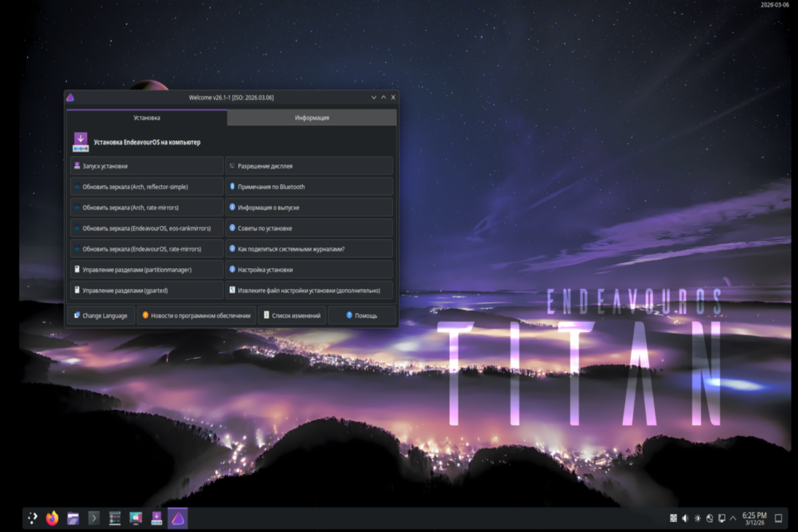798x532 pixels.
Task: Open partition manager via Управление разделами (gparted)
Action: (x=146, y=290)
